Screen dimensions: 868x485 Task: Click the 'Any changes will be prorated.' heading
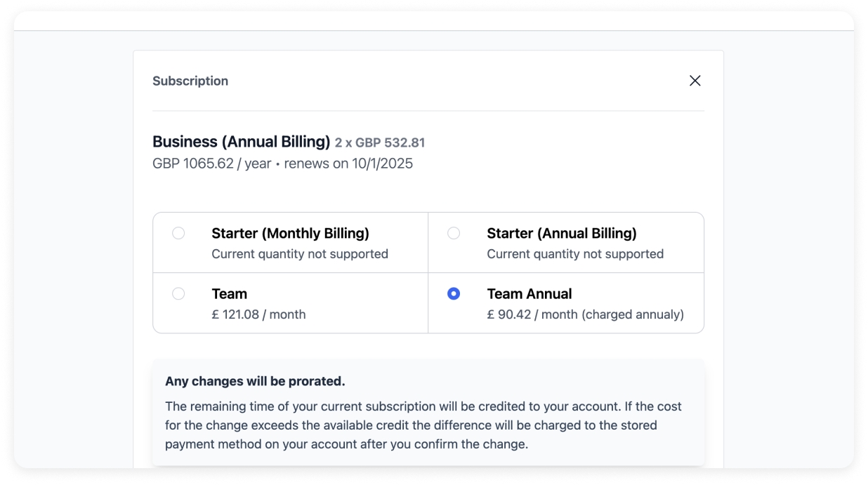click(x=255, y=382)
